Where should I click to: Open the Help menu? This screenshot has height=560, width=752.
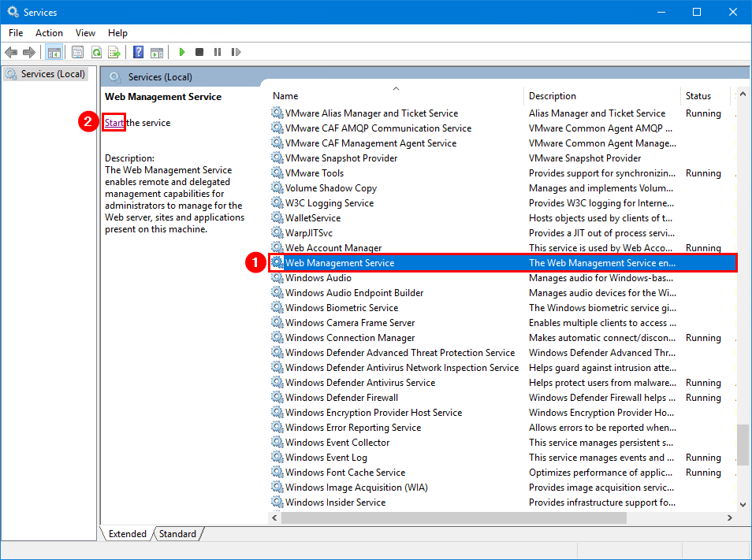(x=117, y=33)
